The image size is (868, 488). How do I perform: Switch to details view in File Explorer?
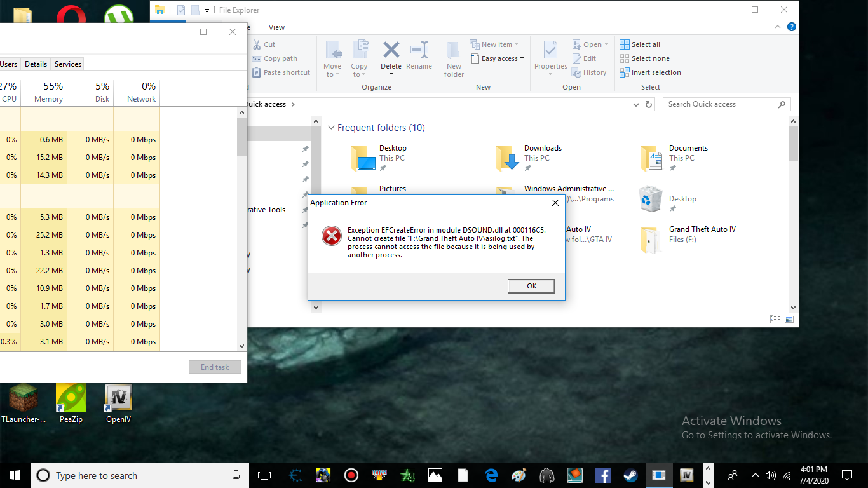point(775,320)
